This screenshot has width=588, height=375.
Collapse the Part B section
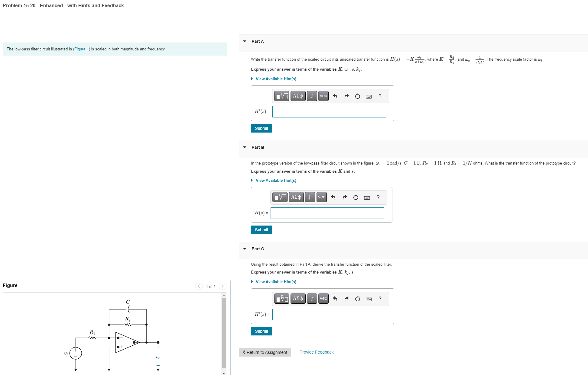click(x=245, y=147)
